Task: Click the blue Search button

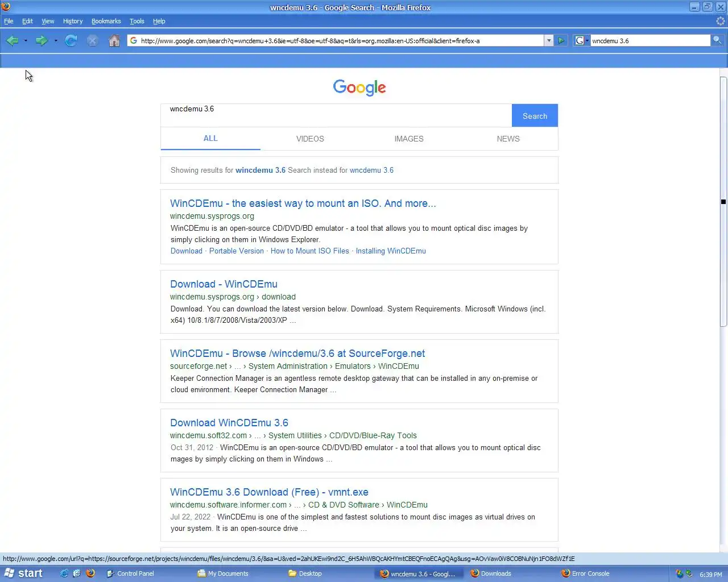Action: (535, 115)
